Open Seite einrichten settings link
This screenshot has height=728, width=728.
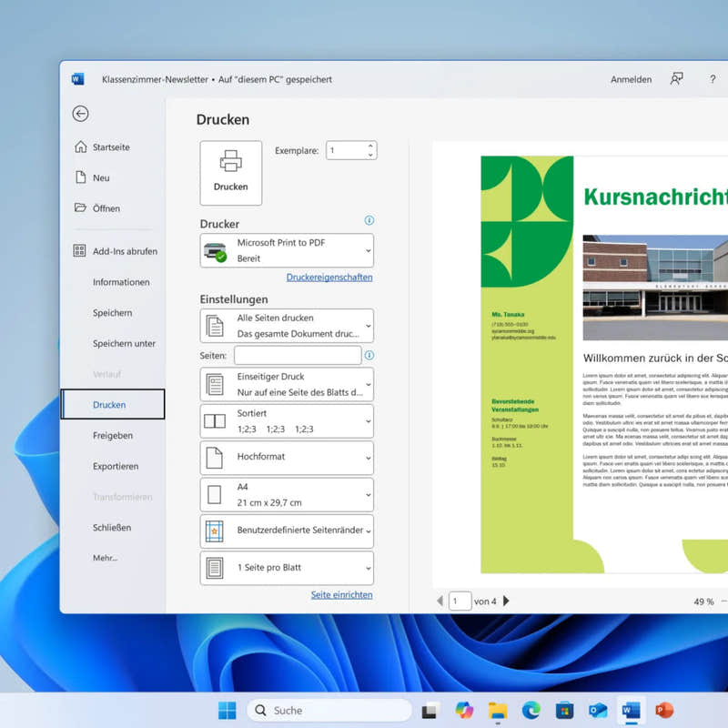(x=343, y=594)
